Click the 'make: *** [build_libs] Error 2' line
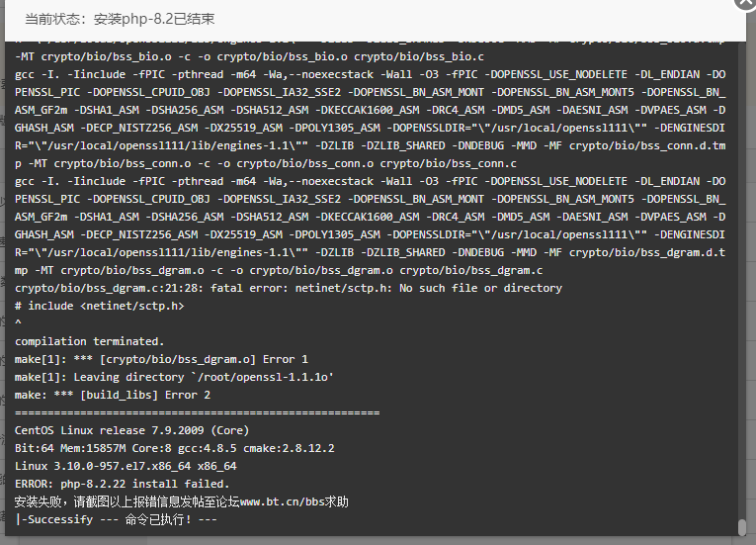This screenshot has height=545, width=756. pos(113,396)
